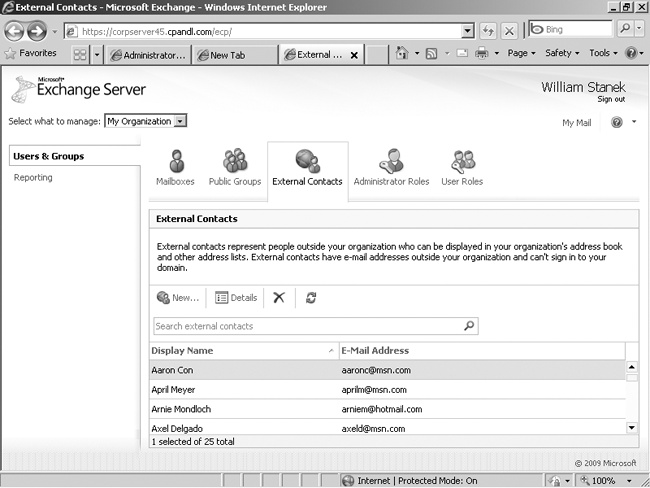The image size is (650, 488).
Task: Click the Bing search magnifier button
Action: (x=624, y=29)
